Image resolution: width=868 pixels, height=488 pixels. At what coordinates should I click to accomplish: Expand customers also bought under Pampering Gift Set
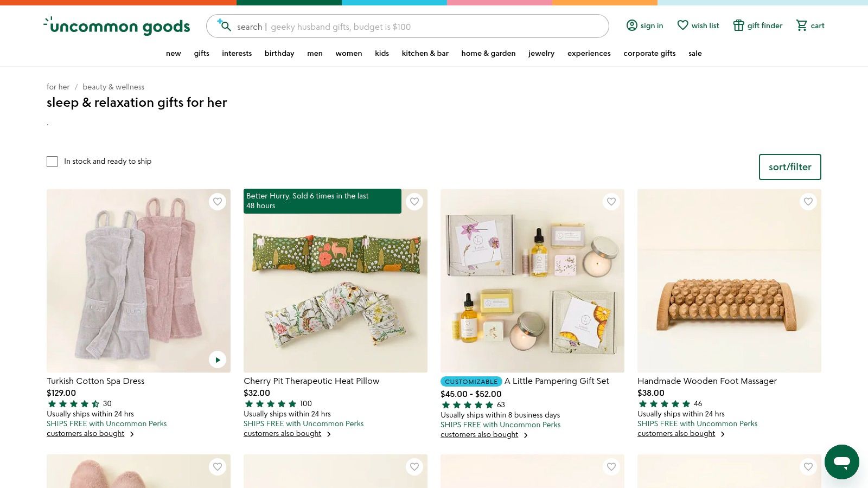click(x=484, y=435)
